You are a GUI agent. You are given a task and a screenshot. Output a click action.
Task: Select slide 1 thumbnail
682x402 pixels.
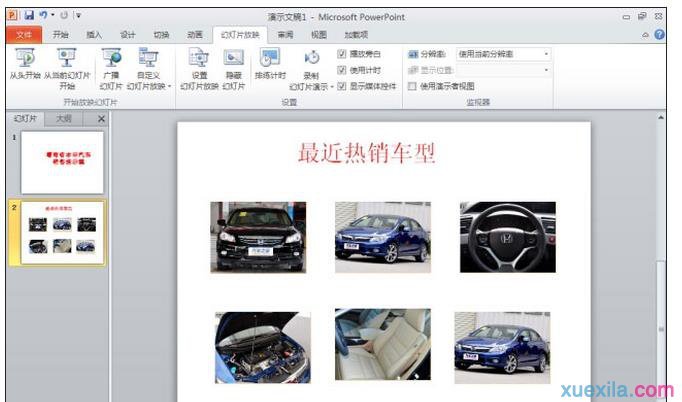pos(62,162)
